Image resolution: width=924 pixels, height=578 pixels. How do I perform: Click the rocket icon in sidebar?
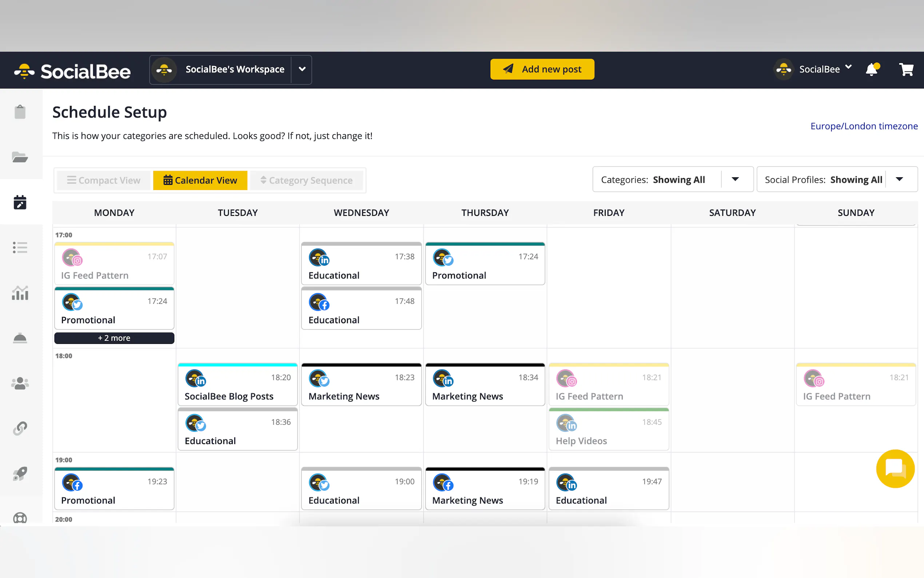click(x=20, y=474)
